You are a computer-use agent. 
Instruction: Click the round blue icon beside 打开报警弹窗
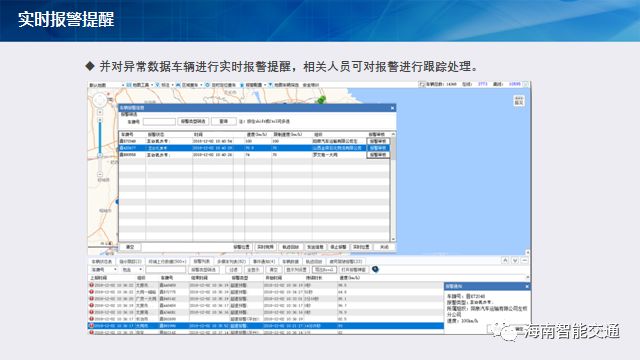pyautogui.click(x=375, y=269)
